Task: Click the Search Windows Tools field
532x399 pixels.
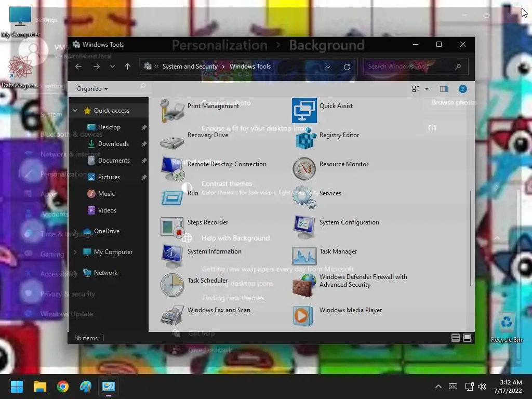Action: [x=416, y=66]
